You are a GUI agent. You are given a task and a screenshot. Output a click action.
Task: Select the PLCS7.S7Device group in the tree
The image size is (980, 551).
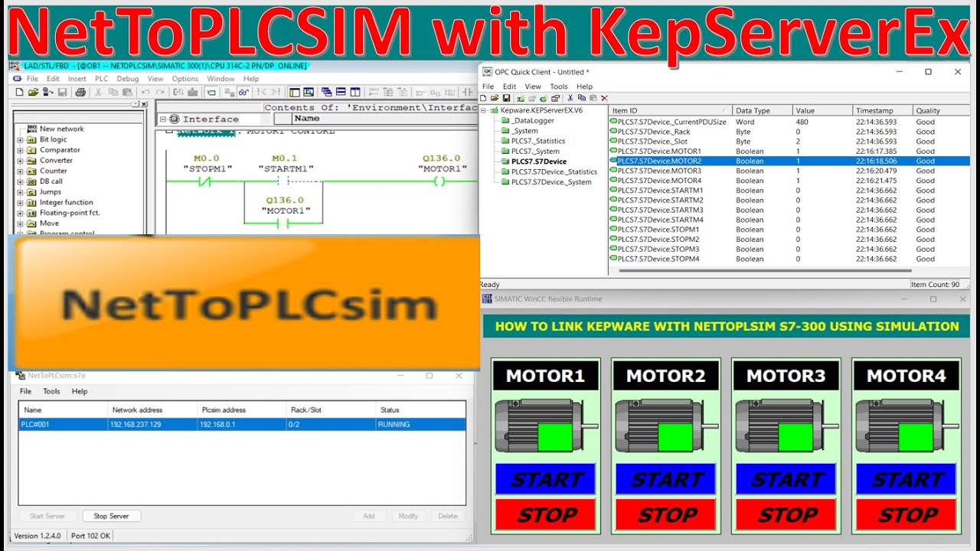click(539, 161)
